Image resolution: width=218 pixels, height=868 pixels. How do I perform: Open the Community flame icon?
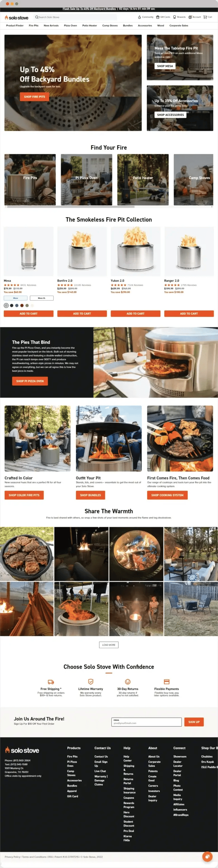click(x=139, y=17)
